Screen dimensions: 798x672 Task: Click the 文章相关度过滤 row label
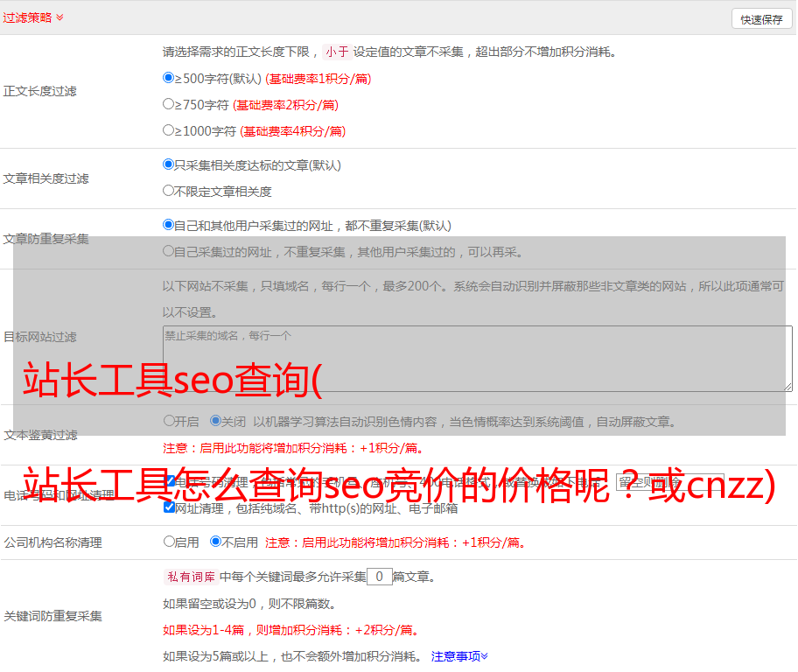[45, 178]
